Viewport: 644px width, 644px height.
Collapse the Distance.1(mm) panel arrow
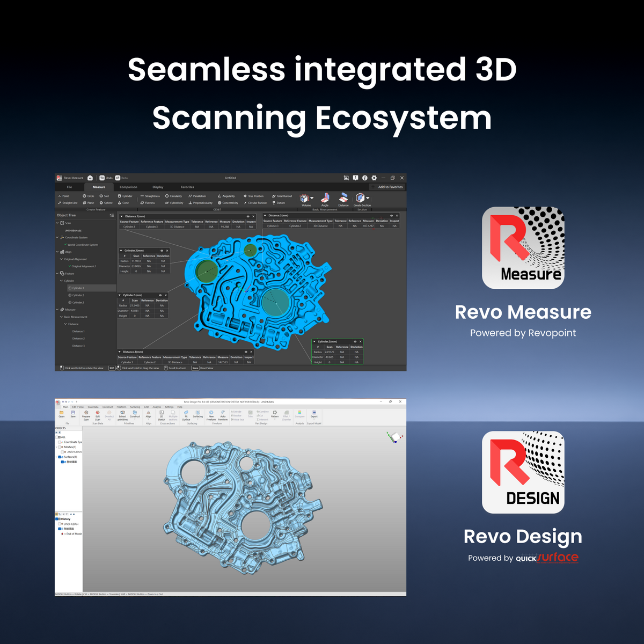pyautogui.click(x=122, y=216)
